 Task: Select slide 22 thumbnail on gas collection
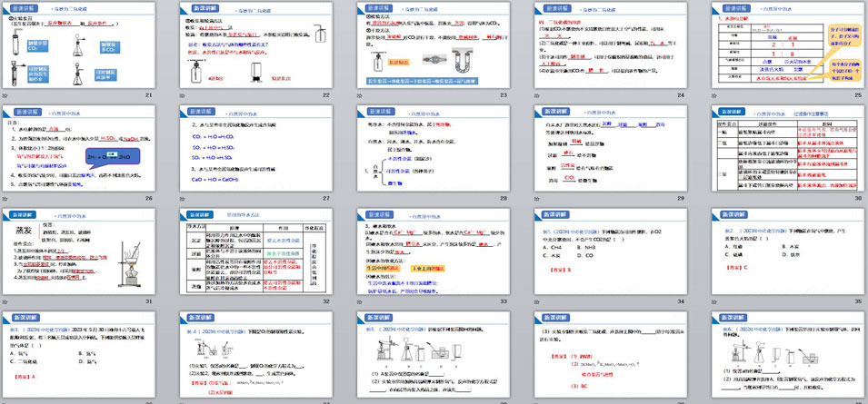tap(256, 44)
